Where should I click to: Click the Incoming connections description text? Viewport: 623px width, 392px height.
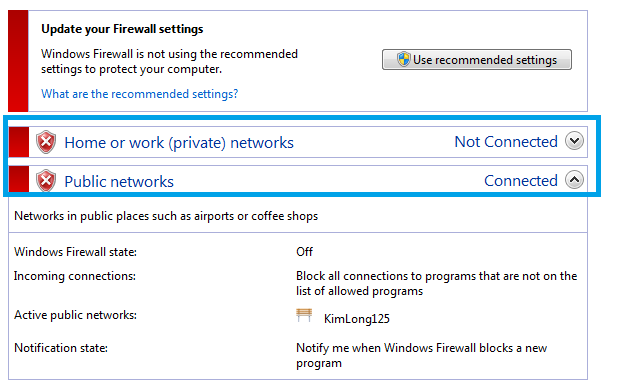point(436,283)
